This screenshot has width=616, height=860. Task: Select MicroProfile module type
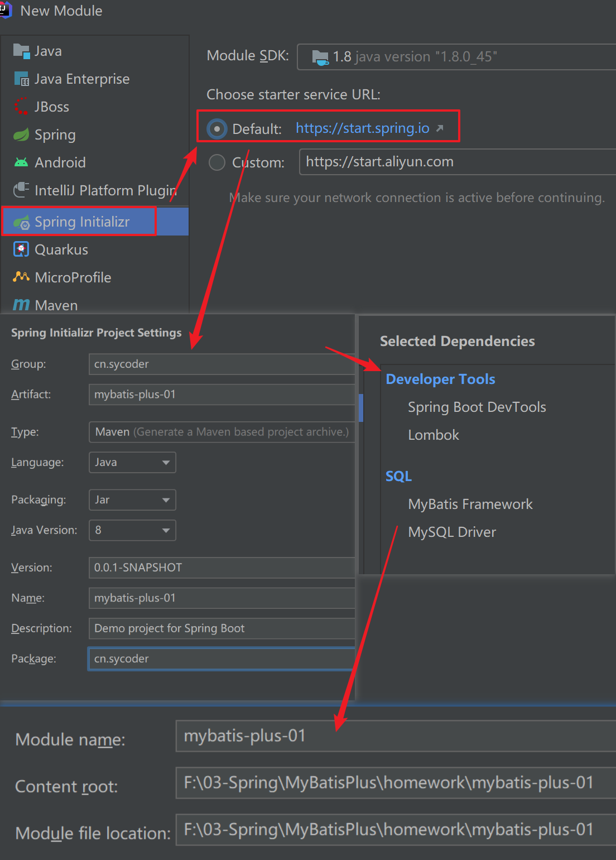[x=95, y=277]
